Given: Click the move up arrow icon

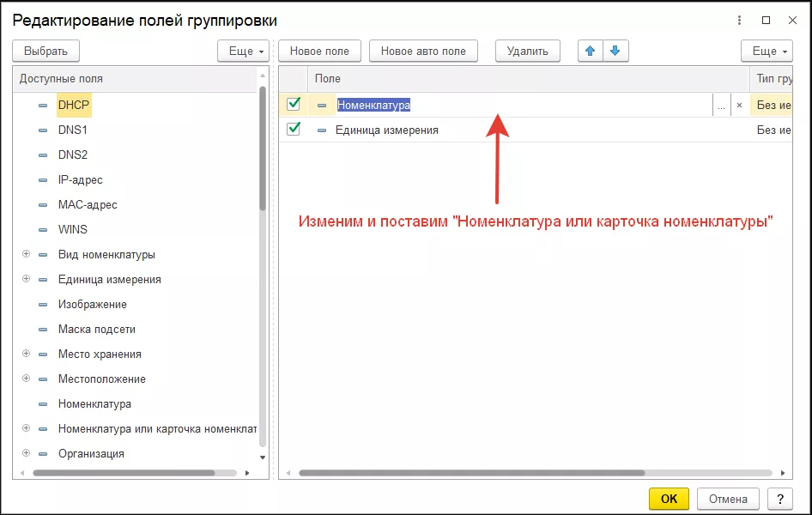Looking at the screenshot, I should coord(590,51).
